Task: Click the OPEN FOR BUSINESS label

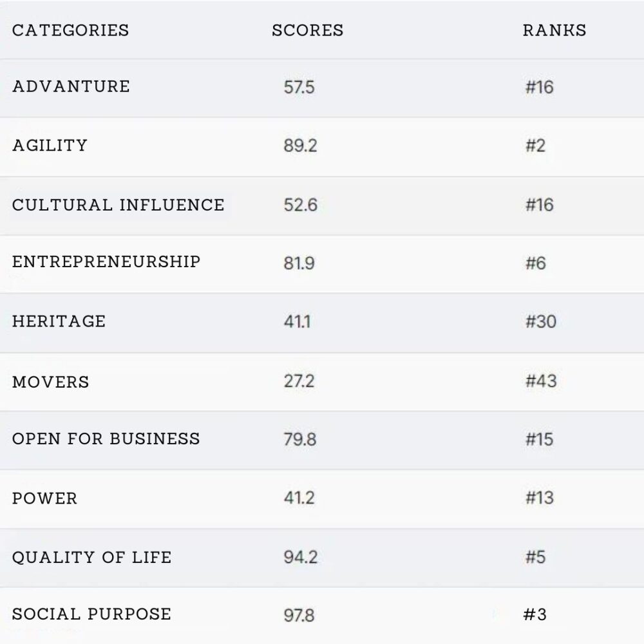Action: (106, 439)
